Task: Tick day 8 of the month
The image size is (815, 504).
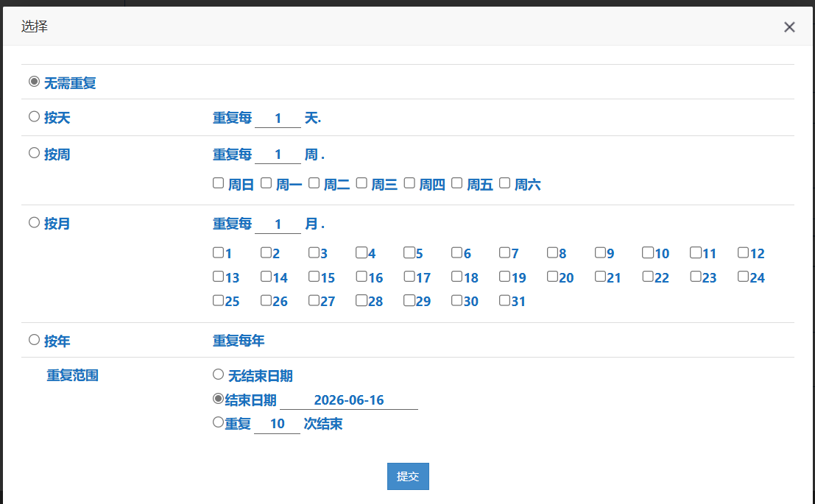Action: 552,252
